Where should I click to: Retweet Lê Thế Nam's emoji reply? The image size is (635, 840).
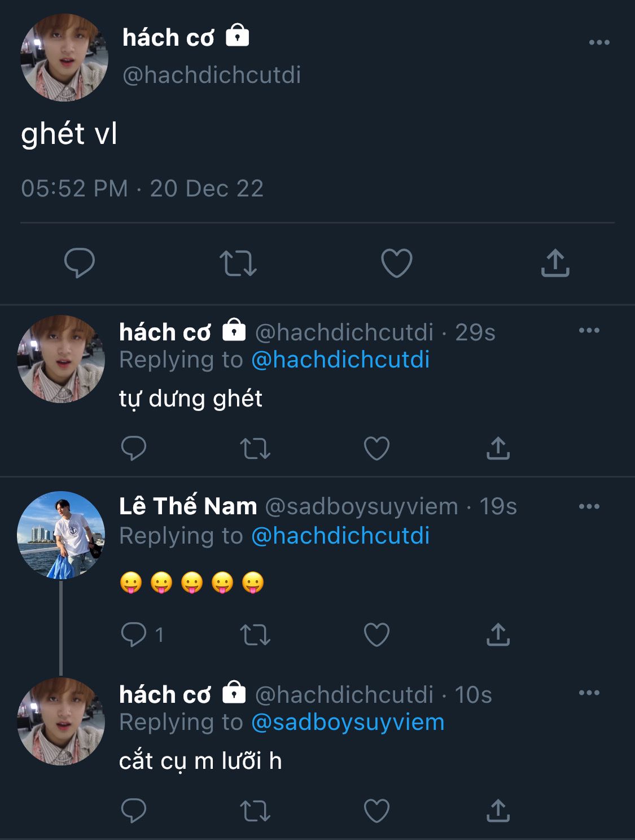pyautogui.click(x=255, y=635)
